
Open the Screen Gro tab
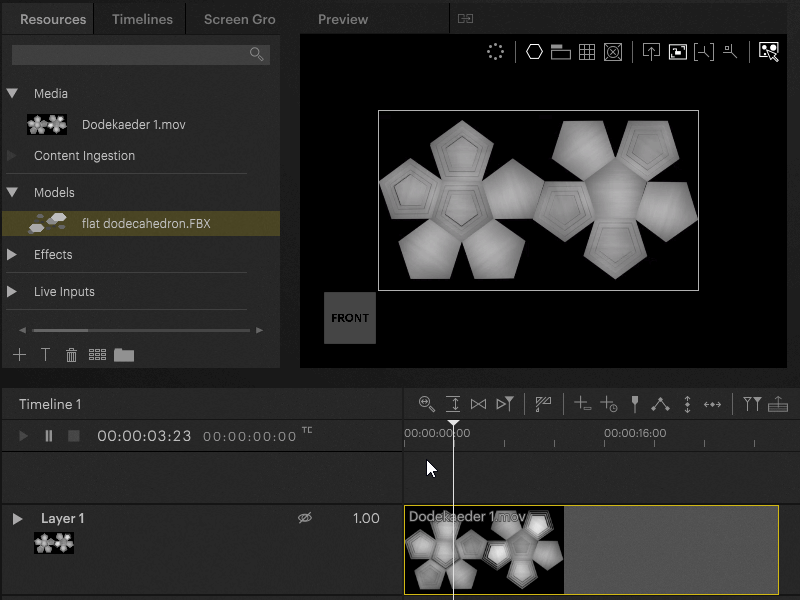pyautogui.click(x=240, y=19)
